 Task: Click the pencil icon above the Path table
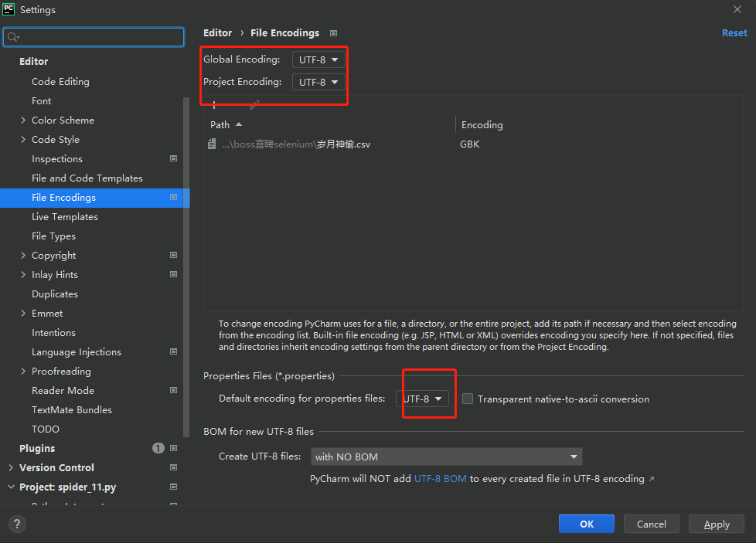tap(255, 105)
